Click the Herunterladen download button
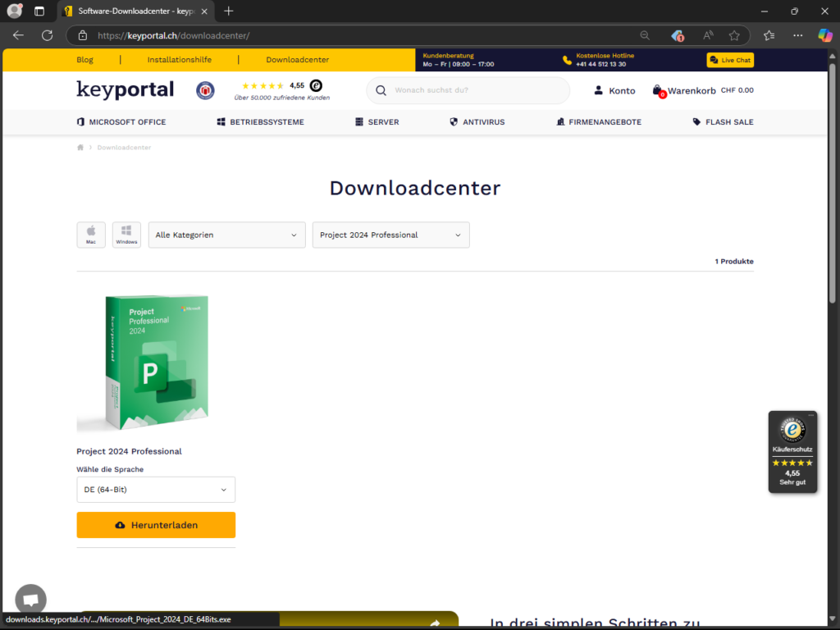The image size is (840, 630). pos(156,525)
